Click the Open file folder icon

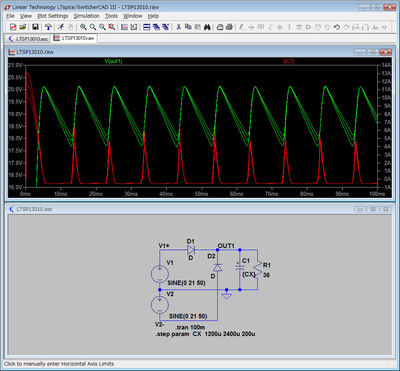[x=23, y=27]
